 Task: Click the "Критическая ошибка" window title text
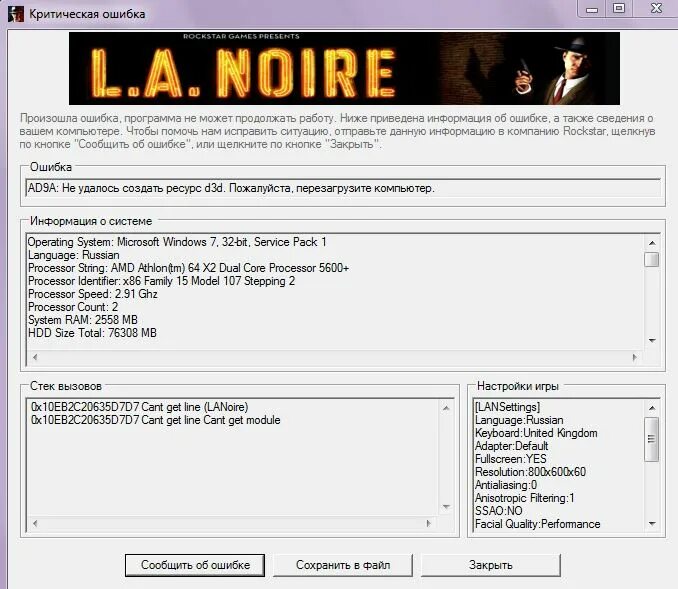point(87,14)
